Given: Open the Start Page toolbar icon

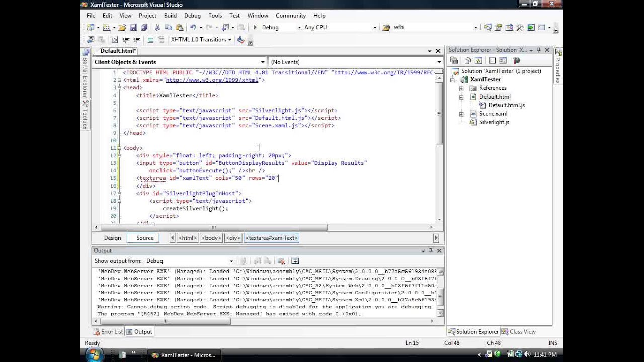Looking at the screenshot, I should click(x=531, y=27).
